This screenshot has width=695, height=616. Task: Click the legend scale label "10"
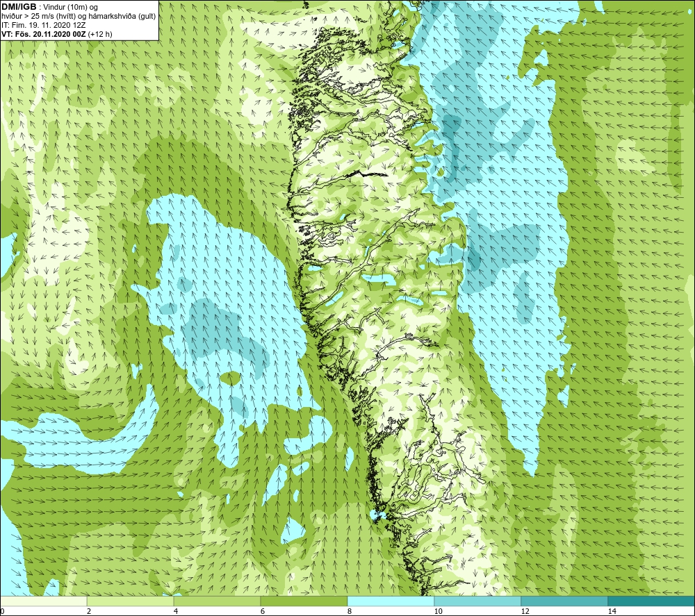pyautogui.click(x=438, y=612)
